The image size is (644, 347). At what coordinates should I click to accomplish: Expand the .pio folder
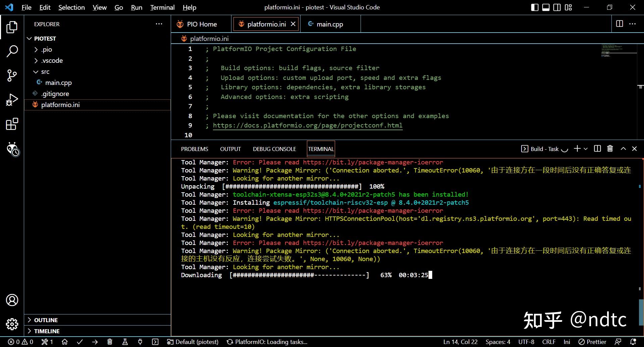coord(47,49)
